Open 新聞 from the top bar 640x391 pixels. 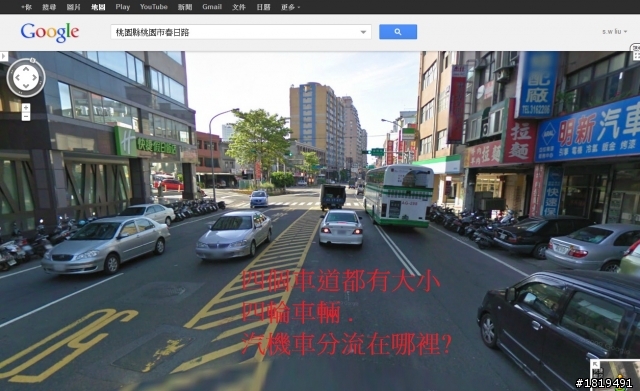point(185,7)
